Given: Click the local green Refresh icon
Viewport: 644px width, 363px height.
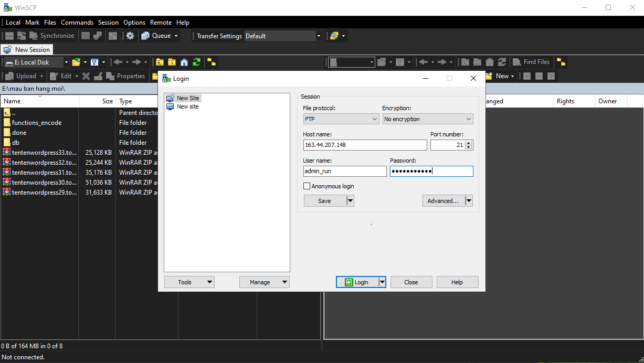Looking at the screenshot, I should 196,62.
